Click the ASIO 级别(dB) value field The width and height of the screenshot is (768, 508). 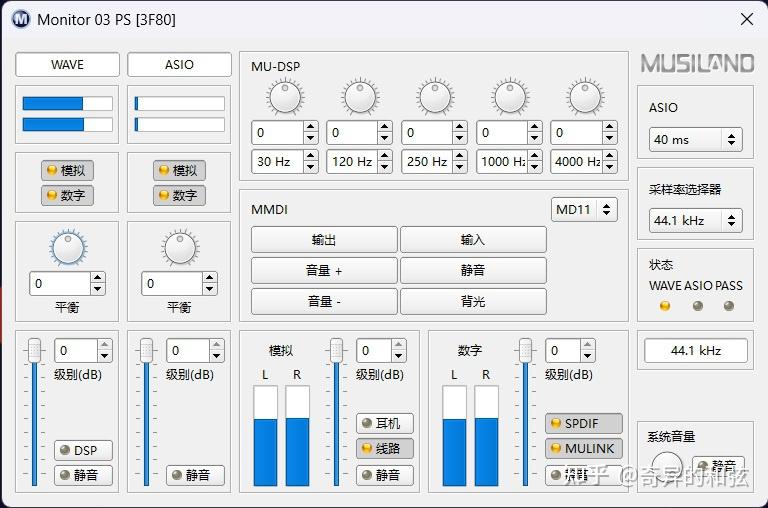click(189, 351)
